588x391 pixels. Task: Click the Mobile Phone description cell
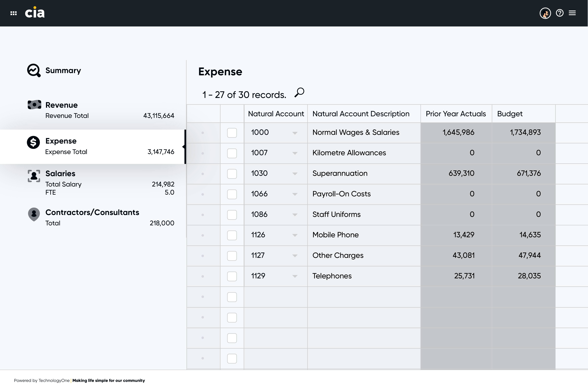click(x=364, y=235)
